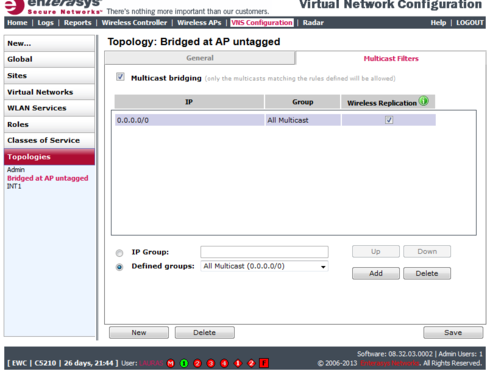Select the 0.0.0.0/0 IP cell
The height and width of the screenshot is (374, 490).
pos(189,120)
